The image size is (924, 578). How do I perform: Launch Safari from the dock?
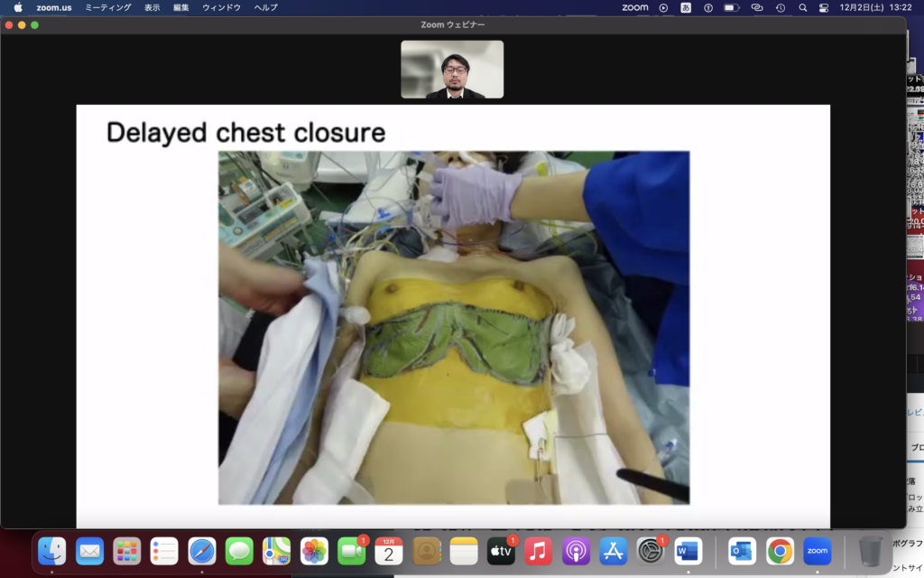201,550
